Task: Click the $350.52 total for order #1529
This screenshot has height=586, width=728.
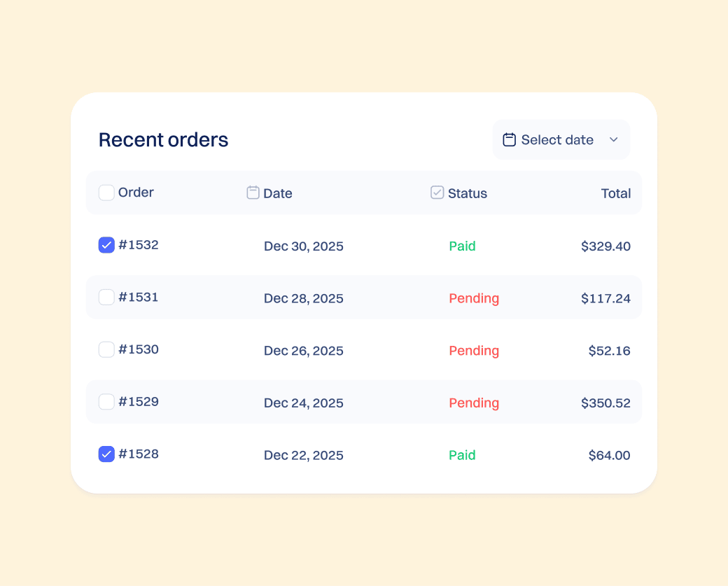Action: [606, 403]
